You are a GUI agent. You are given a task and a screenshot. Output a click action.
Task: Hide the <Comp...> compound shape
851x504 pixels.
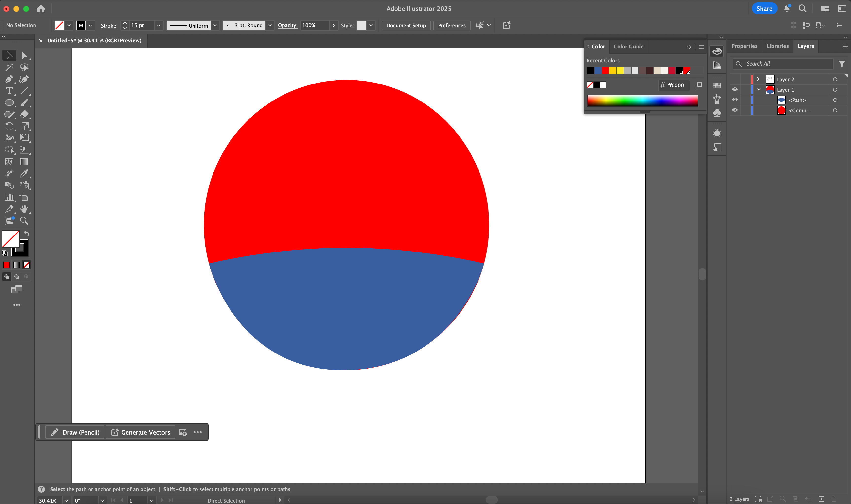coord(735,110)
